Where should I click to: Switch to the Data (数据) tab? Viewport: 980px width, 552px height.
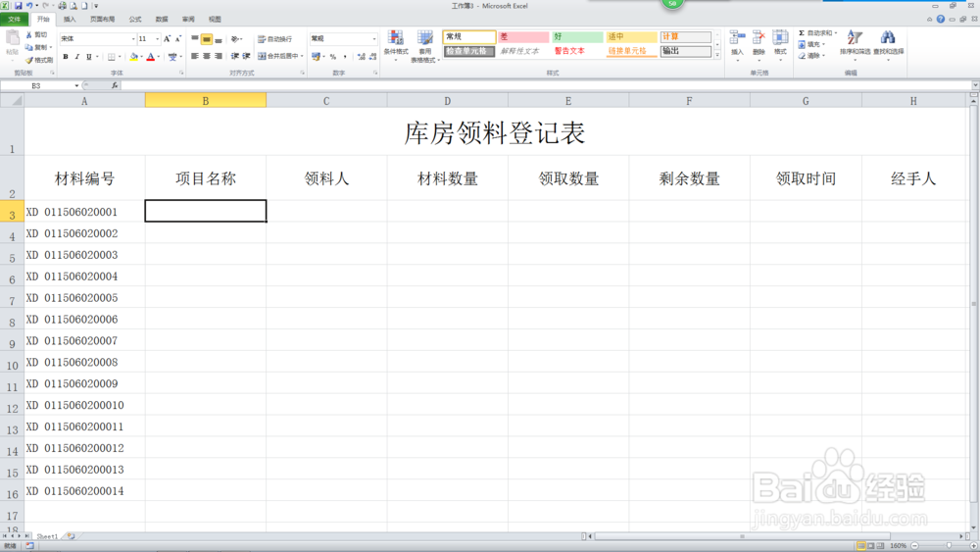(162, 20)
